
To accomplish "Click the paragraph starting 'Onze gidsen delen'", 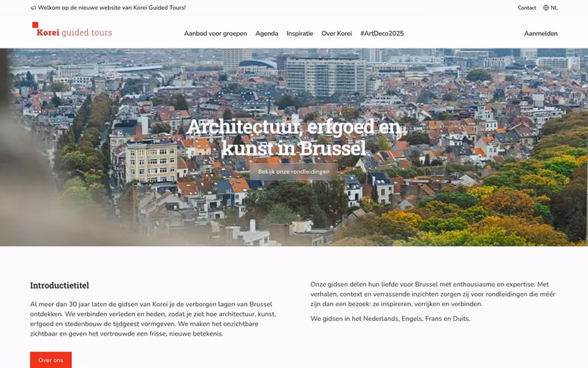I will pyautogui.click(x=433, y=294).
